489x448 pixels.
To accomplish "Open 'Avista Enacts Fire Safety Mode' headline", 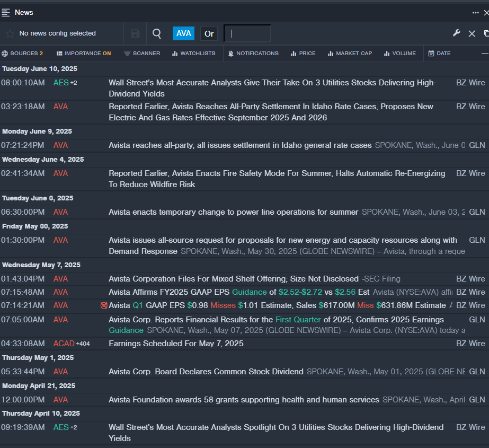I will click(x=277, y=179).
